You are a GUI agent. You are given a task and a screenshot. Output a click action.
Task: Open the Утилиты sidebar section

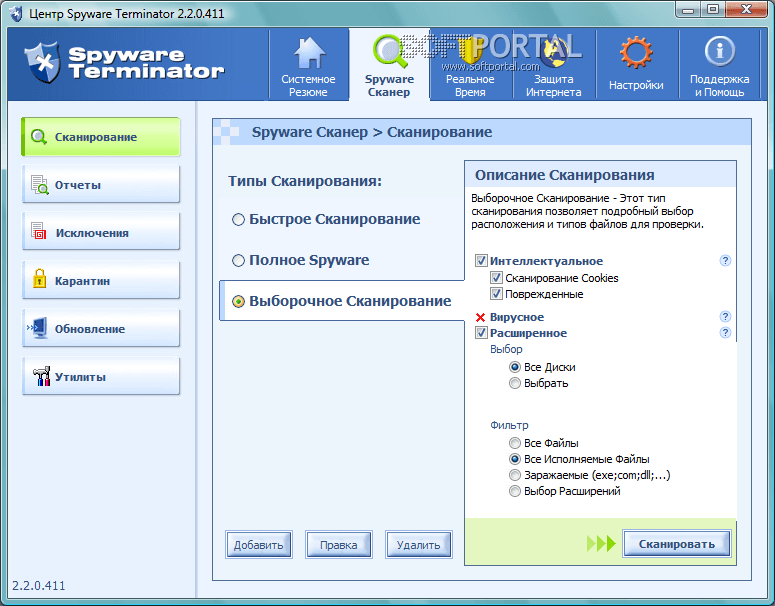pos(101,376)
